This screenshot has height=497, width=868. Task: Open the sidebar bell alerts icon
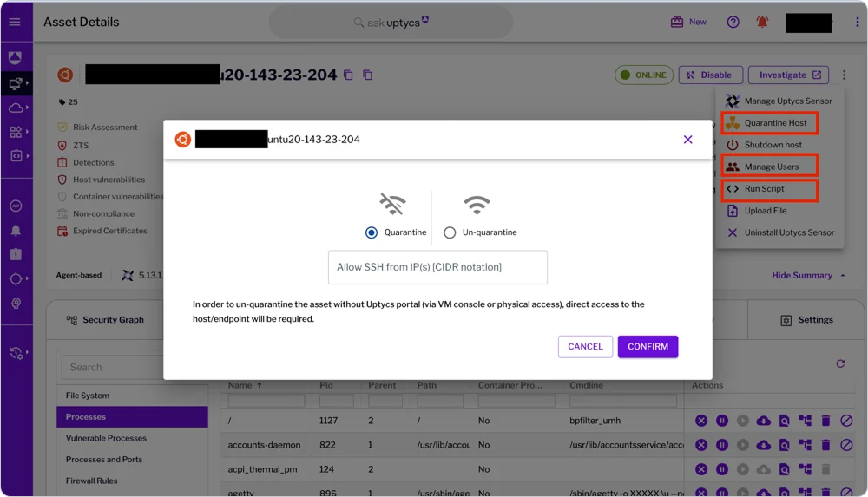click(x=16, y=230)
